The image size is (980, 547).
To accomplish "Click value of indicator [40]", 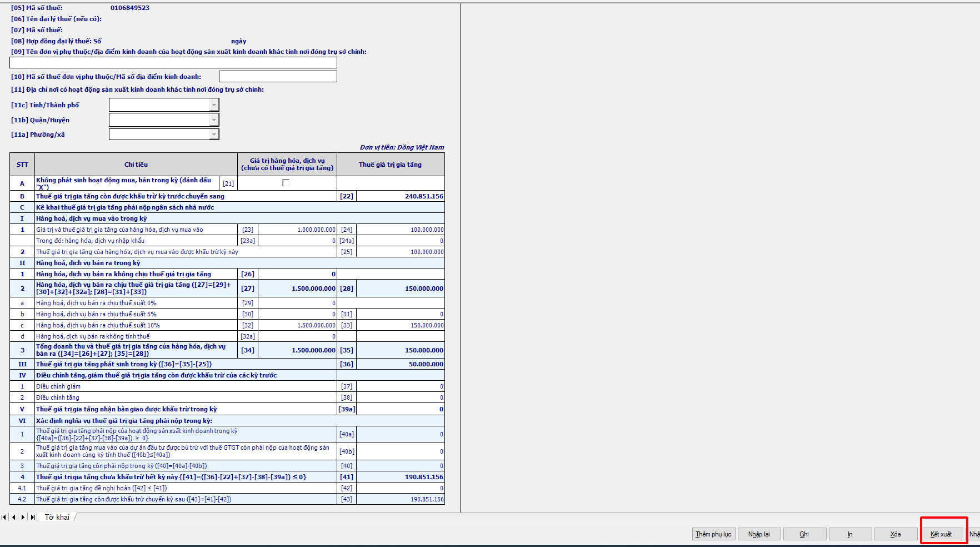I will [401, 466].
